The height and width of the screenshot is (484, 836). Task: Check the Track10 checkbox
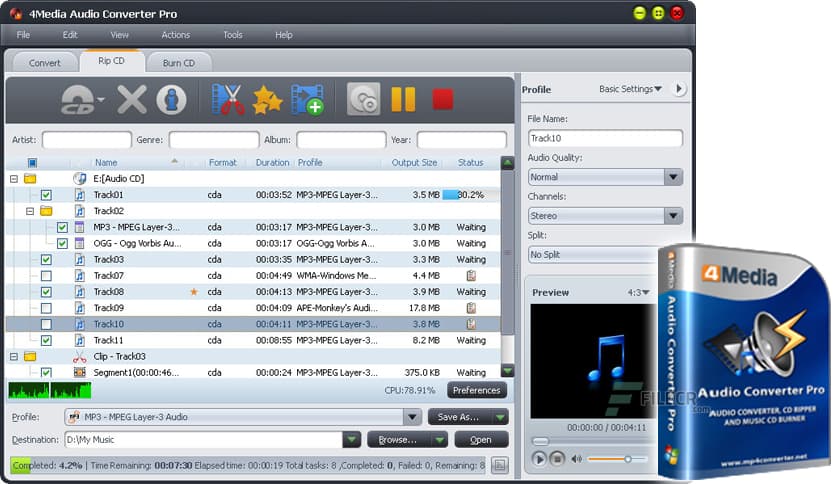pyautogui.click(x=46, y=324)
